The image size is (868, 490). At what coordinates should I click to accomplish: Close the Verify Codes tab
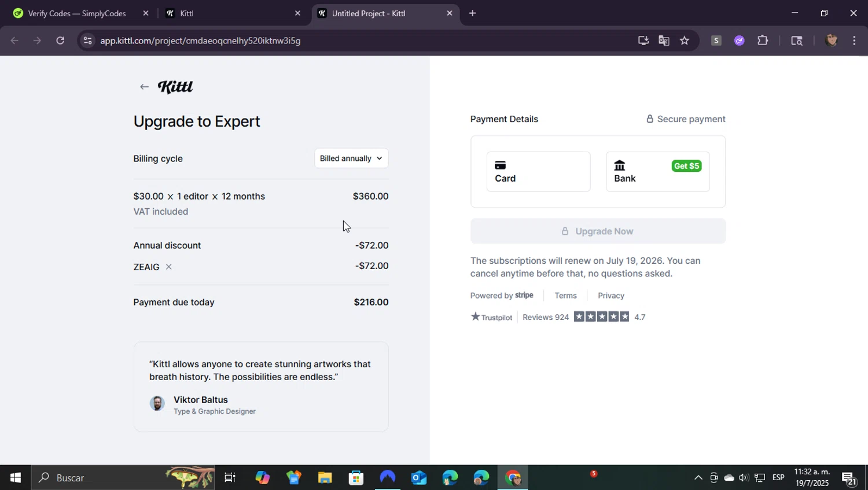[x=146, y=13]
